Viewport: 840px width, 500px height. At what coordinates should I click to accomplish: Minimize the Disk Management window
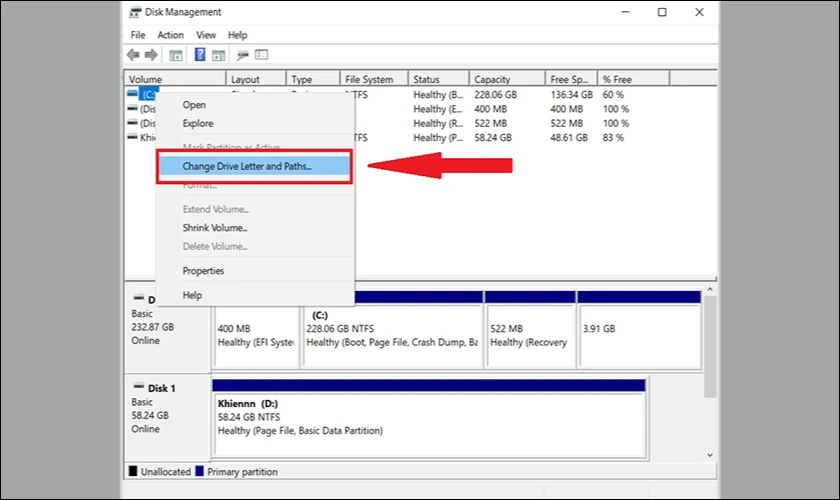pos(625,12)
